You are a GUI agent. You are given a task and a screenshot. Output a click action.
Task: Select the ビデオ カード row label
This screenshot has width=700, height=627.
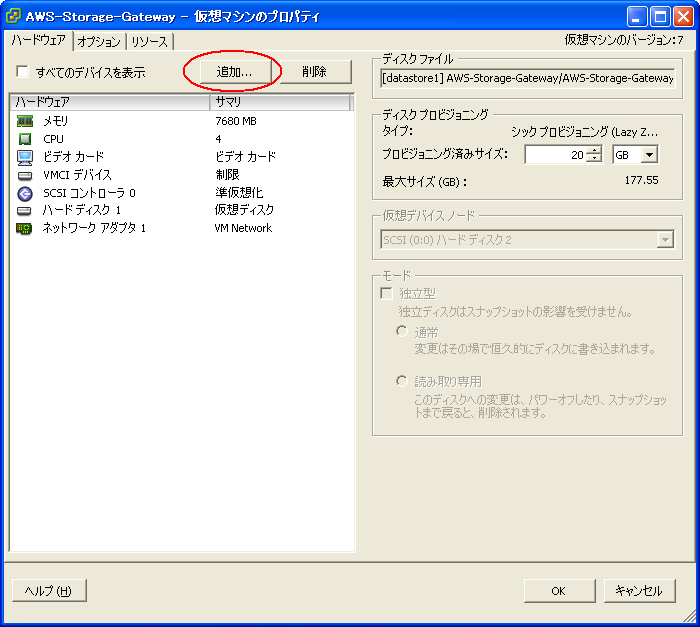73,157
